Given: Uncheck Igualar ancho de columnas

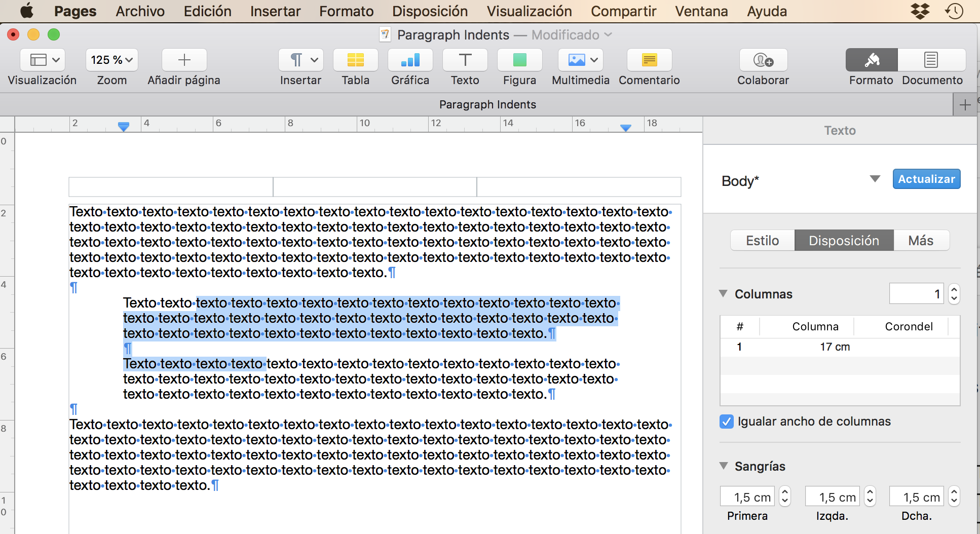Looking at the screenshot, I should click(x=727, y=422).
